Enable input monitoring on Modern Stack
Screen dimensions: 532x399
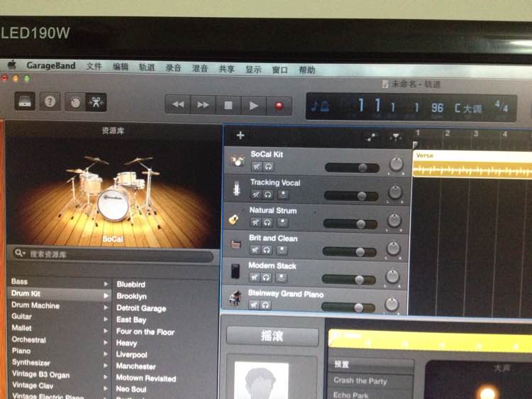(x=281, y=278)
